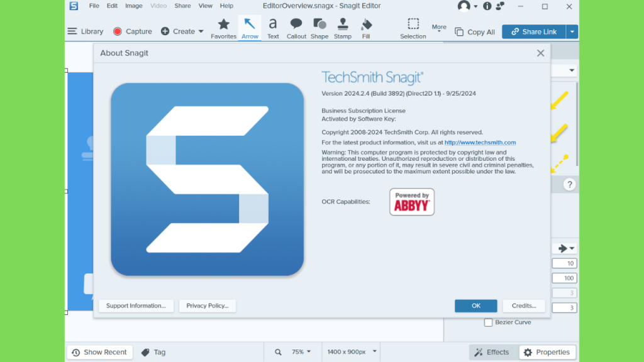The height and width of the screenshot is (362, 644).
Task: Choose the Selection tool
Action: click(x=413, y=28)
